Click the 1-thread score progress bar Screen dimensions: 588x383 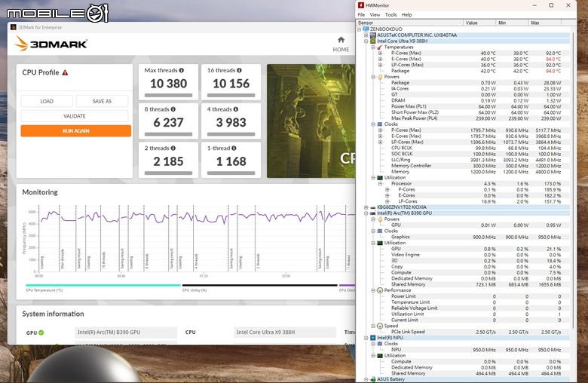click(x=231, y=173)
